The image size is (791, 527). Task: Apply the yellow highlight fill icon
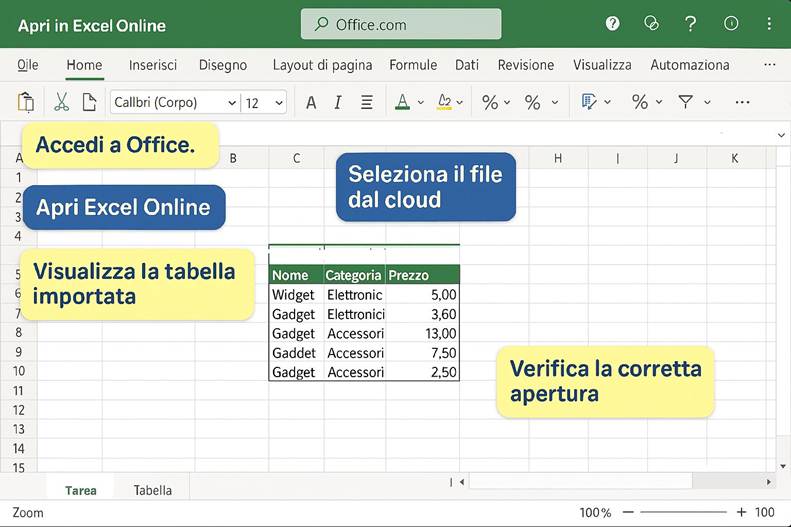coord(444,102)
